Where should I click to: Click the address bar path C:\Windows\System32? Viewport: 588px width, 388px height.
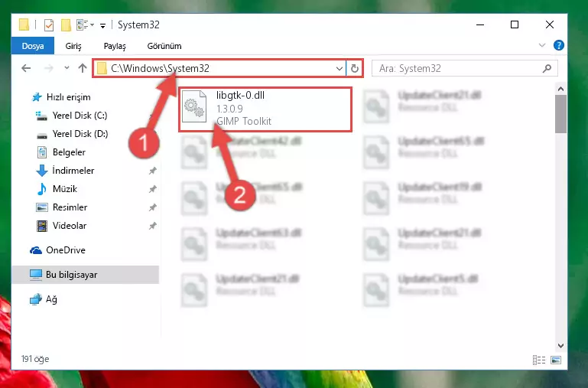(160, 68)
